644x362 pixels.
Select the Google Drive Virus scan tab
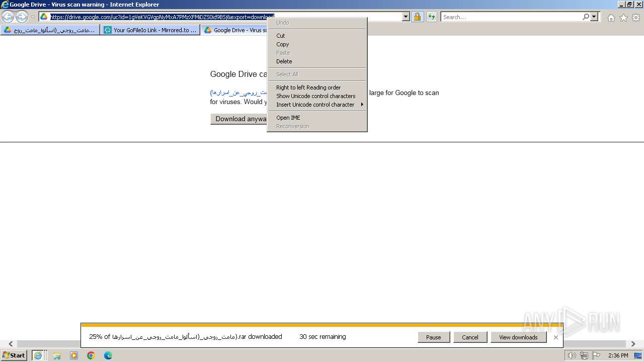pos(234,30)
